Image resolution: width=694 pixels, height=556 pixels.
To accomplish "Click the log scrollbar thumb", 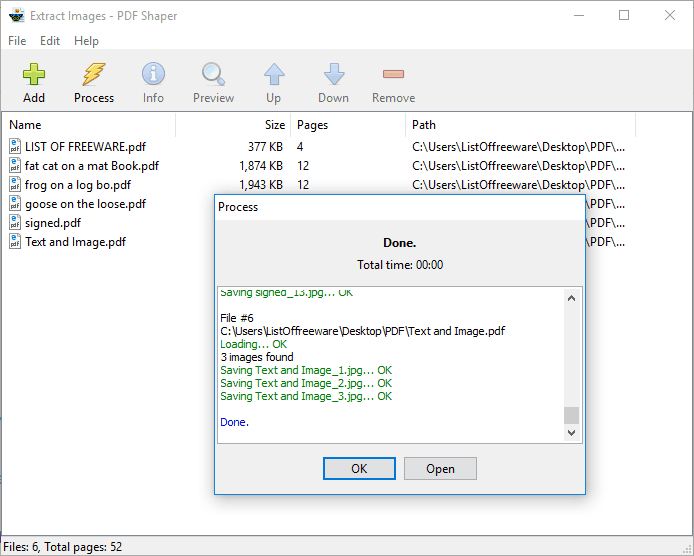I will pyautogui.click(x=571, y=415).
